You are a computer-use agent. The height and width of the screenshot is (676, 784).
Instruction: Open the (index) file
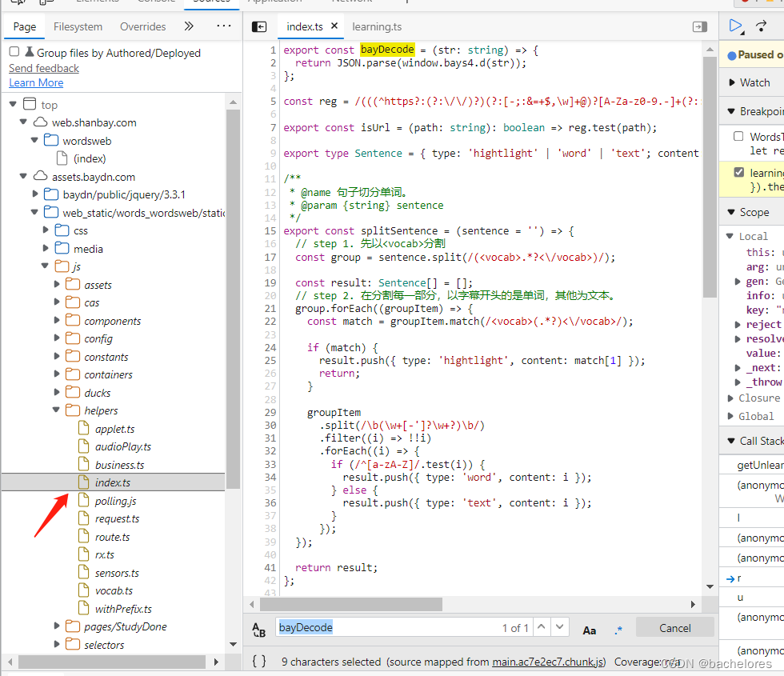coord(90,158)
